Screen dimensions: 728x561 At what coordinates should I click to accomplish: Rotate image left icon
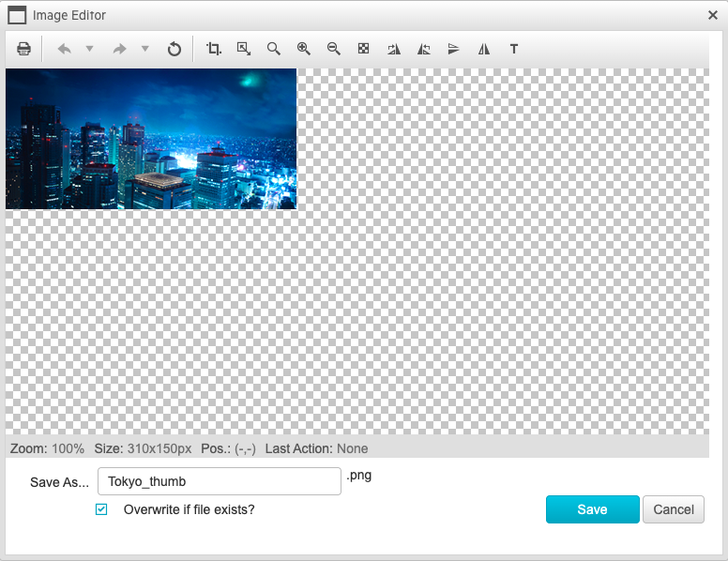click(x=423, y=49)
